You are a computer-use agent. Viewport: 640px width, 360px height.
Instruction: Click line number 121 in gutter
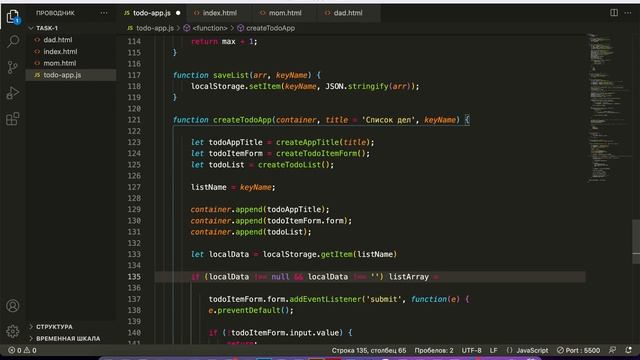[134, 120]
